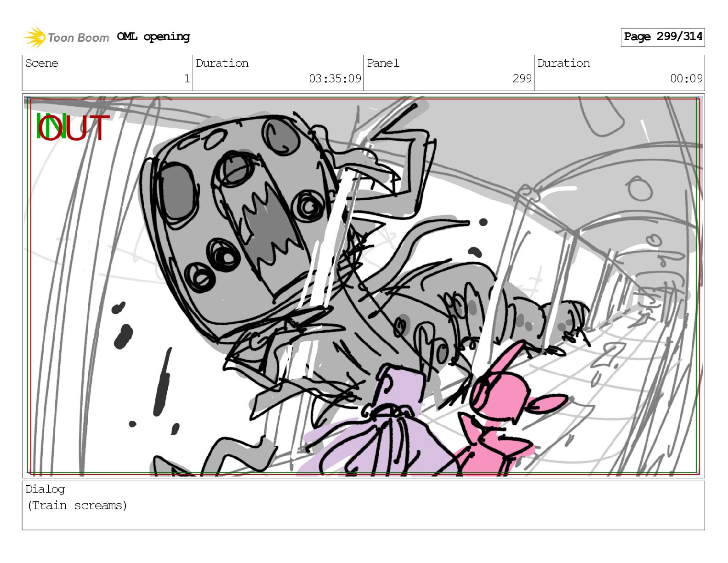The image size is (728, 563).
Task: Click the 'Panel' header label
Action: (383, 63)
